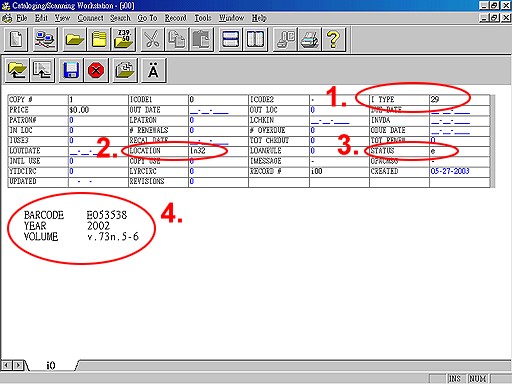Click the insert field arrow icon
This screenshot has width=512, height=384.
pyautogui.click(x=42, y=70)
